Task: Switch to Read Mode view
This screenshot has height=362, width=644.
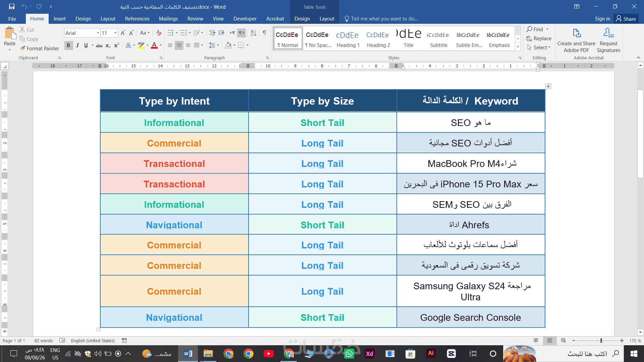Action: click(x=536, y=341)
